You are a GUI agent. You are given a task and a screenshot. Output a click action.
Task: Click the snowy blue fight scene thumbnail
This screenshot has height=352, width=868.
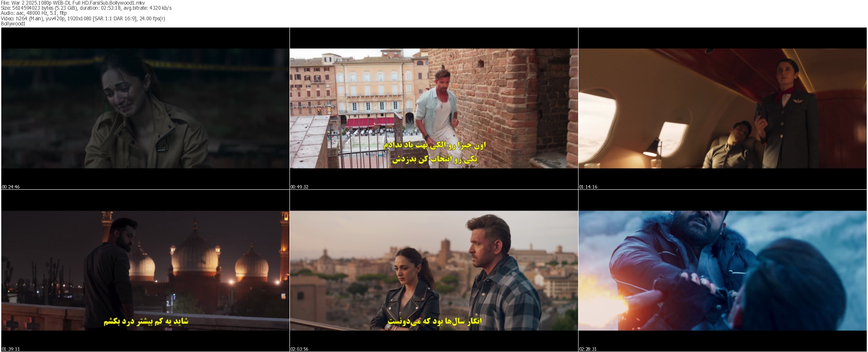722,270
